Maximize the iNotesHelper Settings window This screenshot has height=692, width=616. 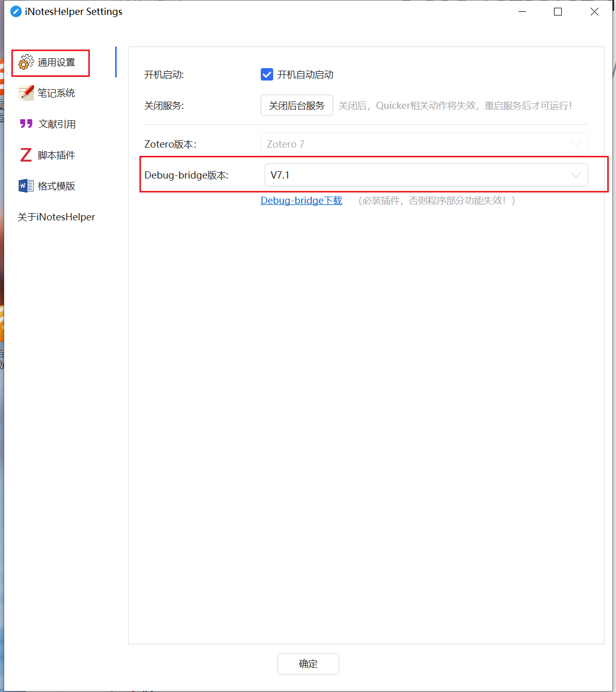click(558, 11)
